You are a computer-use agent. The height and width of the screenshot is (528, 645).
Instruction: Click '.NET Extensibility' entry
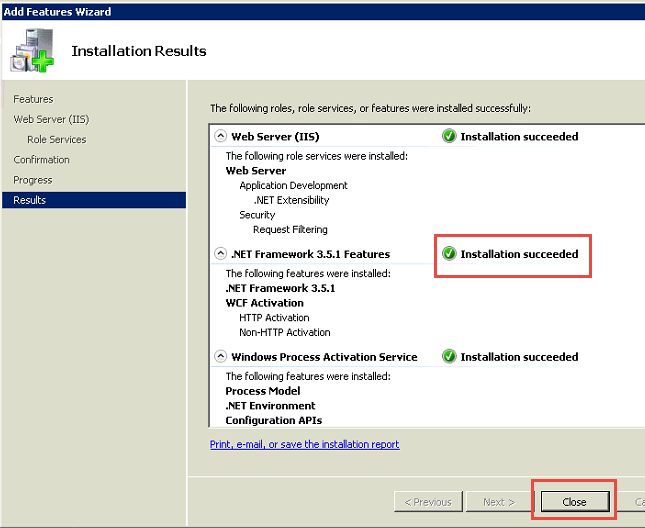291,200
